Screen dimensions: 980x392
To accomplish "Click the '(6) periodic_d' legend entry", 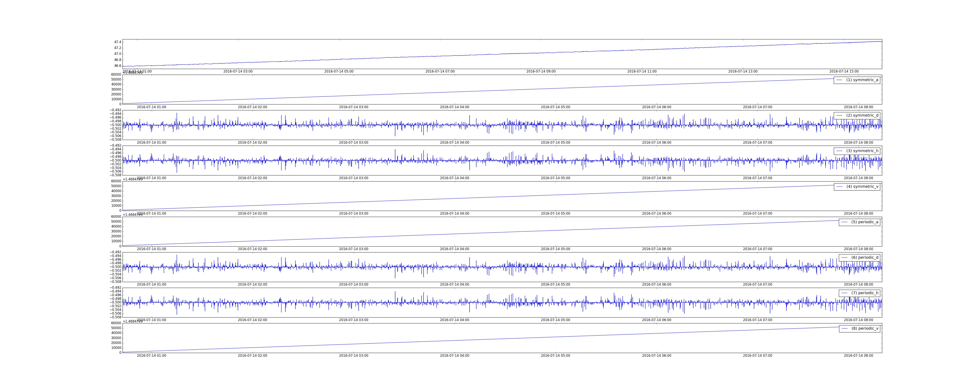I will (865, 257).
